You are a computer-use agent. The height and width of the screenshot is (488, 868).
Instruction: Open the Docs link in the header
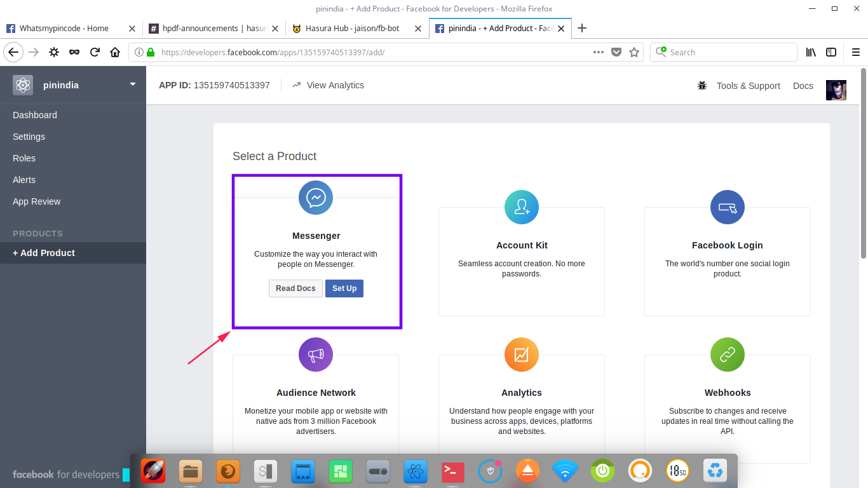(x=803, y=86)
